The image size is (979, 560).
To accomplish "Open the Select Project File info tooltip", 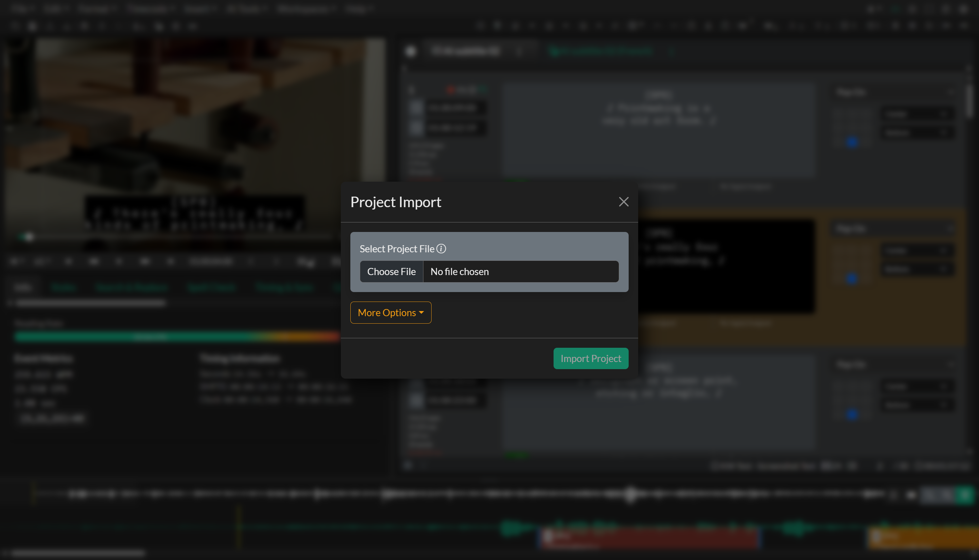I will click(x=441, y=249).
